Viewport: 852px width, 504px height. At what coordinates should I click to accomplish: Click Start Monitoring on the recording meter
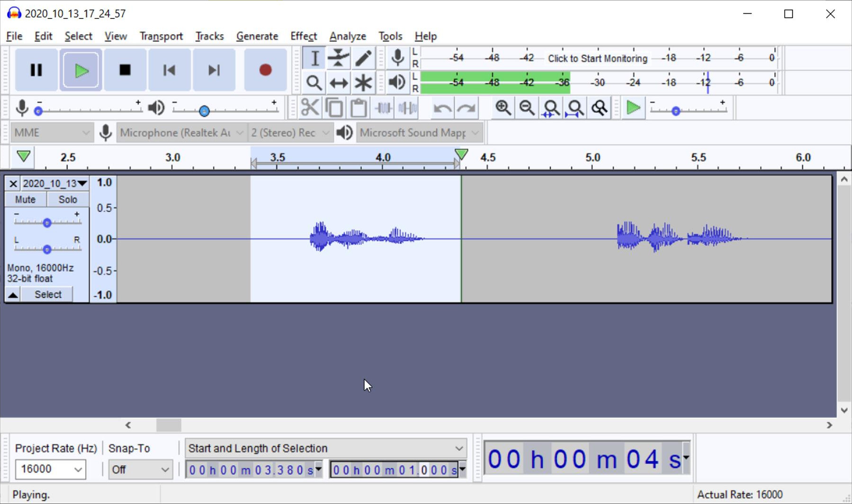pos(597,58)
